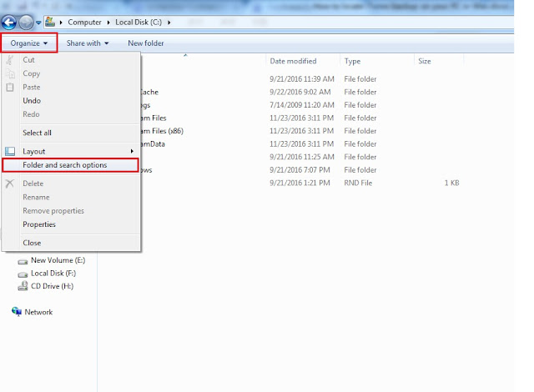Screen dimensions: 534x392
Task: Open Folder and search options
Action: (70, 165)
